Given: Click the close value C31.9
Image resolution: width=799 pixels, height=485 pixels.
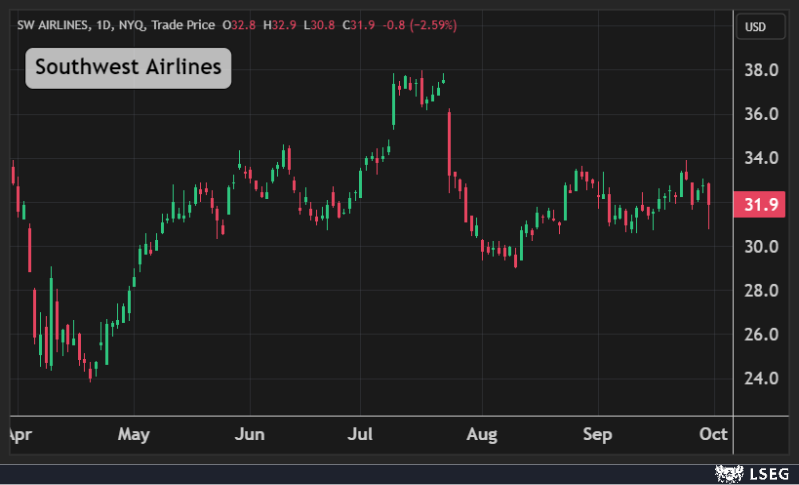Looking at the screenshot, I should 360,24.
